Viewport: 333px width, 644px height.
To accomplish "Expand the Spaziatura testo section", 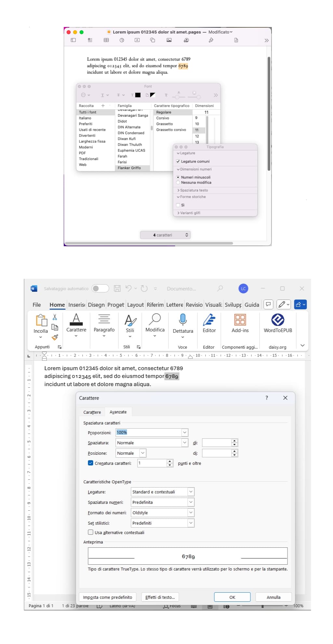I will 194,190.
